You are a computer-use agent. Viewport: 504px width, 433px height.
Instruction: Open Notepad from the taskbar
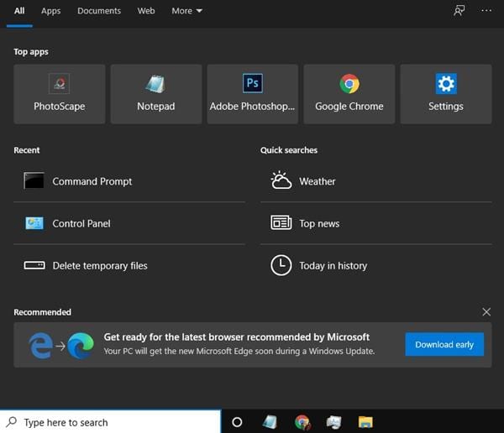(x=270, y=422)
